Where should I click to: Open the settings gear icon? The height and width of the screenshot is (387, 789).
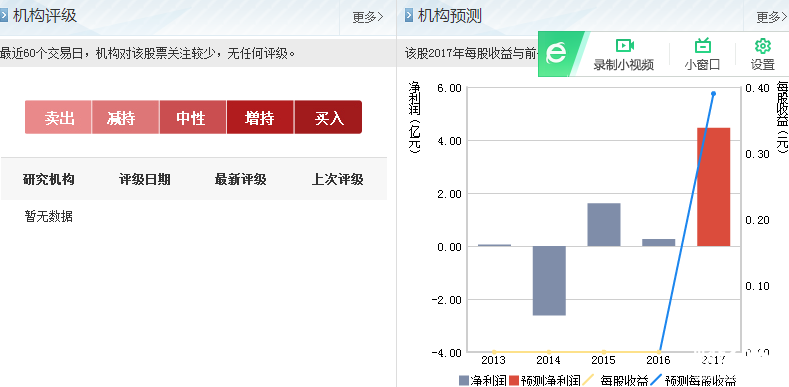point(763,46)
